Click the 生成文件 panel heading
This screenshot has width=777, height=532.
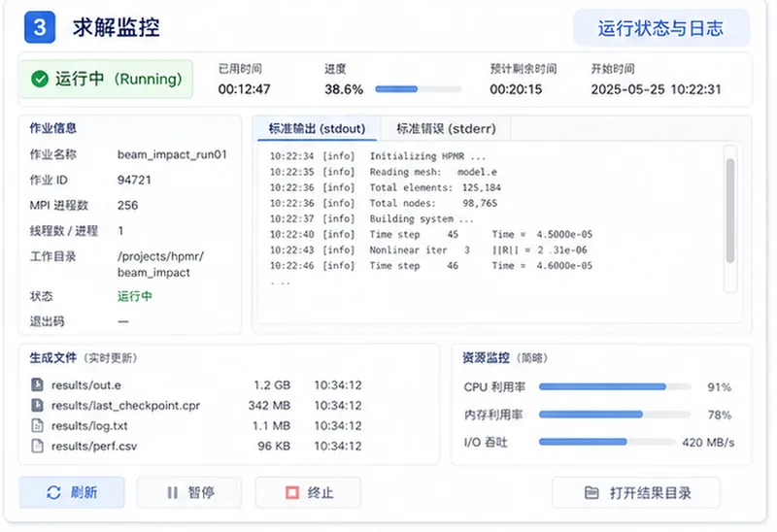tap(53, 357)
